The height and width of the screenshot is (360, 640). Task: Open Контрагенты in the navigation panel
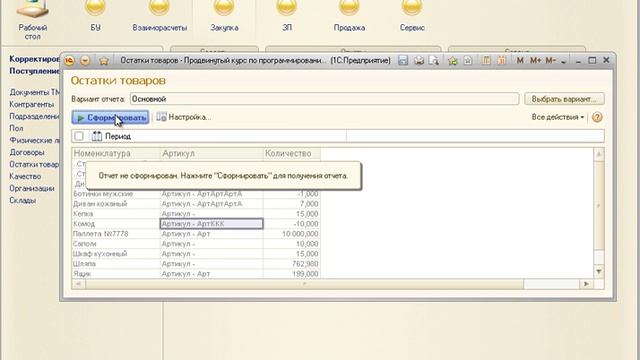(x=31, y=104)
